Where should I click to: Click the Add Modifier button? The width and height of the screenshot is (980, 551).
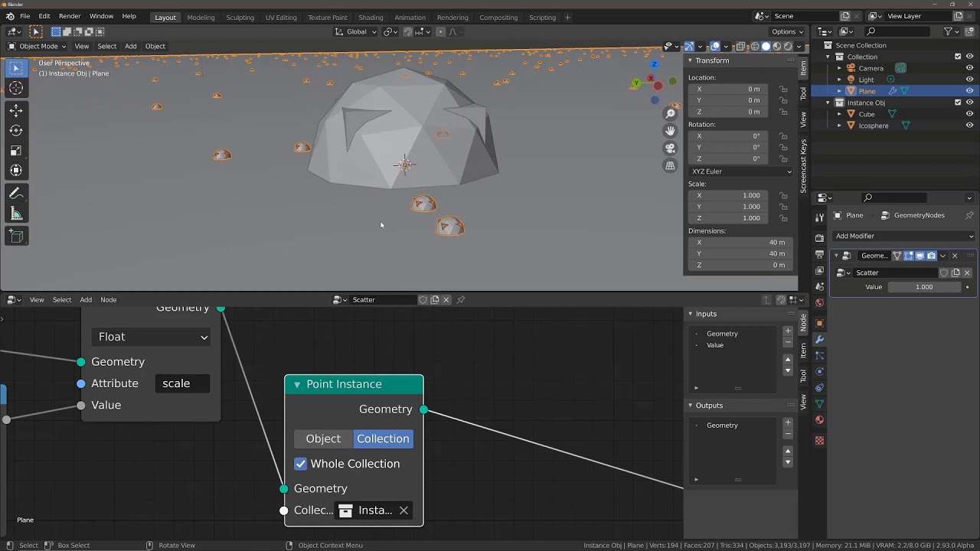[x=902, y=236]
